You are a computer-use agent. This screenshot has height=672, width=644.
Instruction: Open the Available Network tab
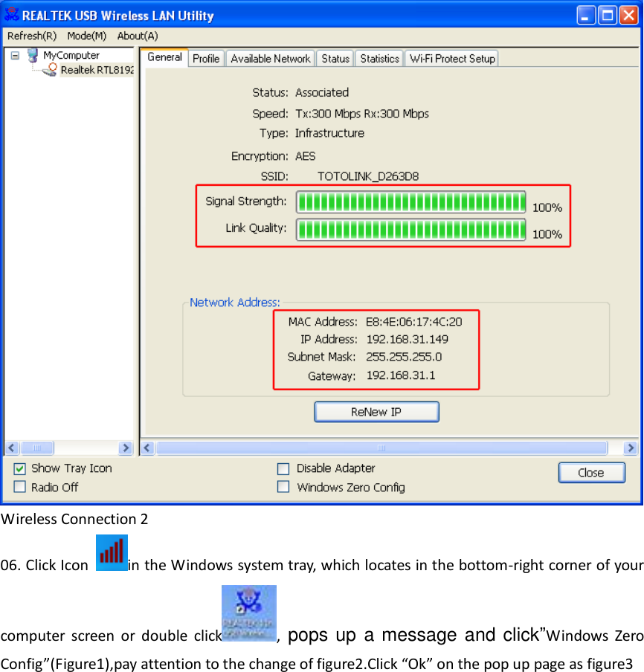tap(271, 59)
